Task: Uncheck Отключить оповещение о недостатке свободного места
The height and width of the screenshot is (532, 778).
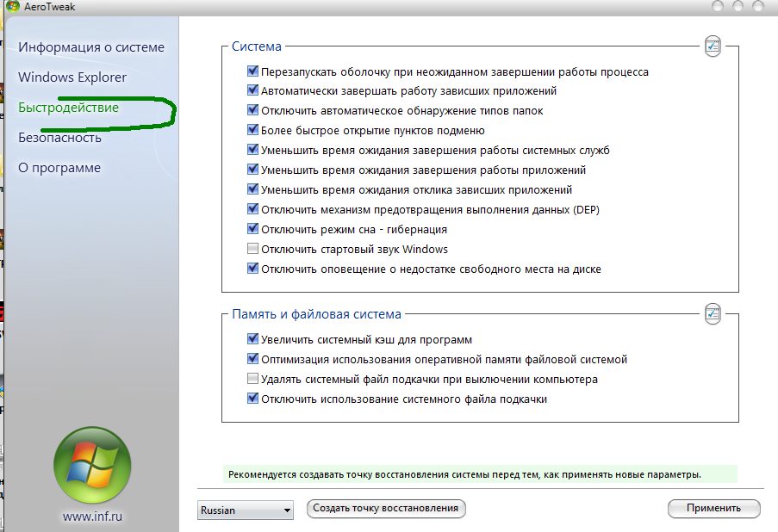Action: [x=252, y=269]
